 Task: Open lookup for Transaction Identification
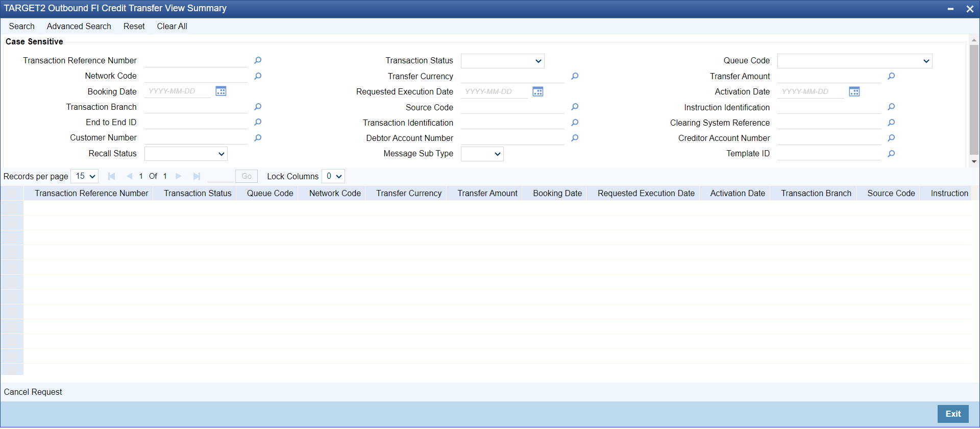pyautogui.click(x=575, y=123)
